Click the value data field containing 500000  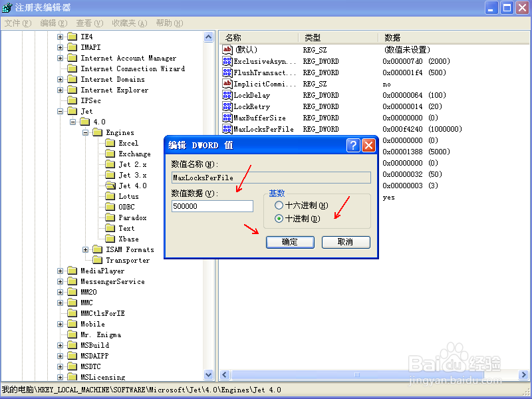[212, 206]
